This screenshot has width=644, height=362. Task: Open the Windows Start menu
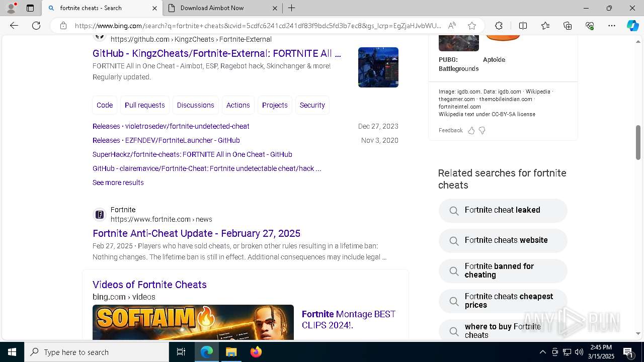[x=12, y=352]
